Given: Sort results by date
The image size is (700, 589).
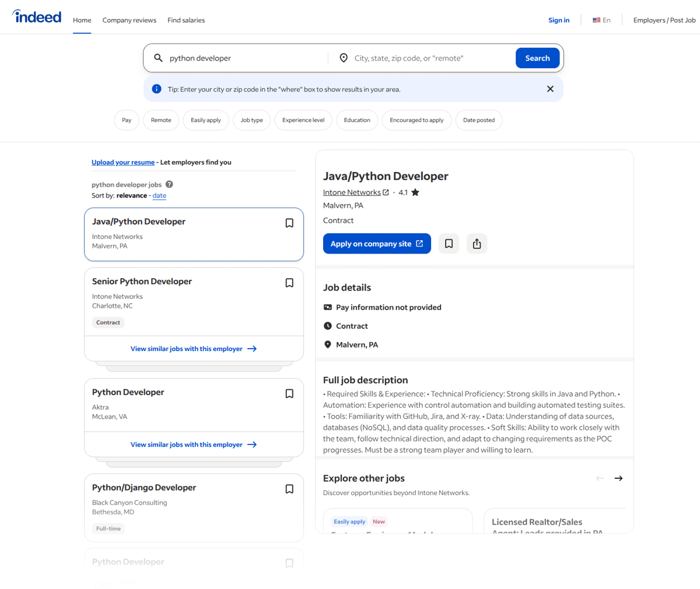Looking at the screenshot, I should tap(159, 195).
